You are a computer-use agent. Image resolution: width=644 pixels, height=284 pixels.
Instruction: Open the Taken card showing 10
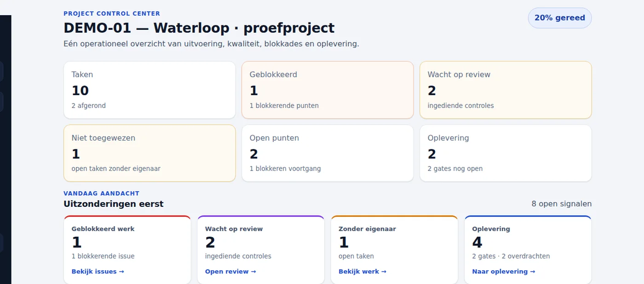click(149, 90)
